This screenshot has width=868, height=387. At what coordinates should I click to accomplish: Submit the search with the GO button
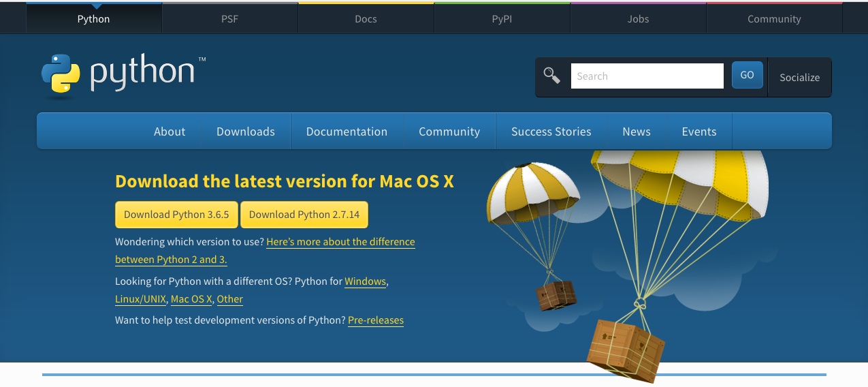pos(747,75)
